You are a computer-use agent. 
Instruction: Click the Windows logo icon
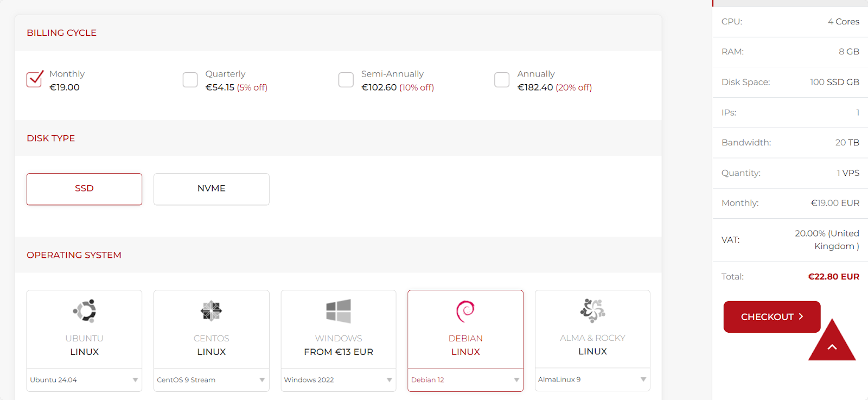click(339, 311)
